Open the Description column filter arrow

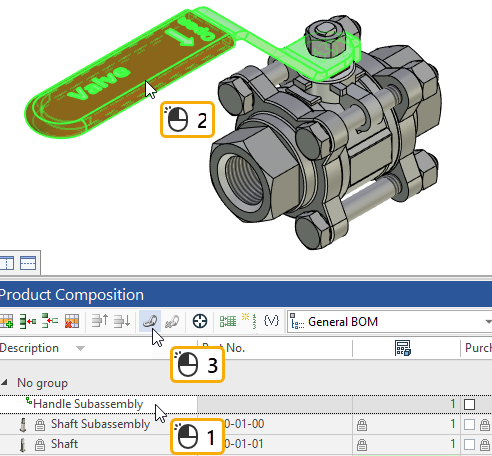pos(80,349)
